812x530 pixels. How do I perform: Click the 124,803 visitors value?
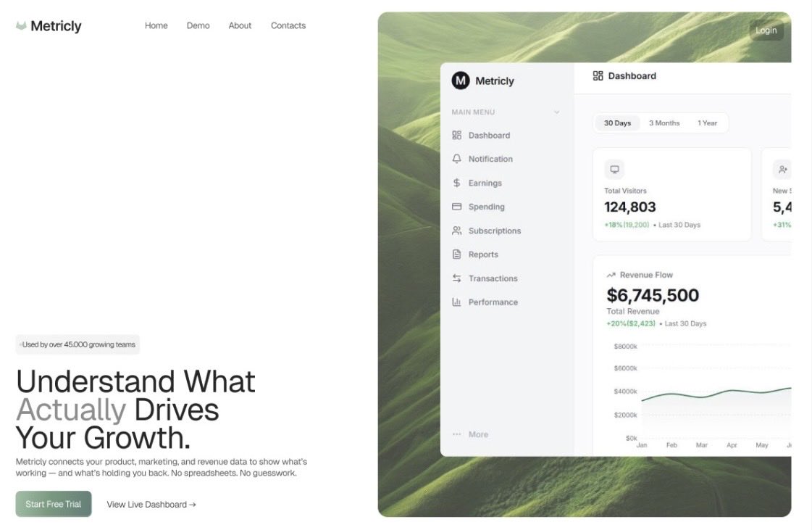pos(629,207)
